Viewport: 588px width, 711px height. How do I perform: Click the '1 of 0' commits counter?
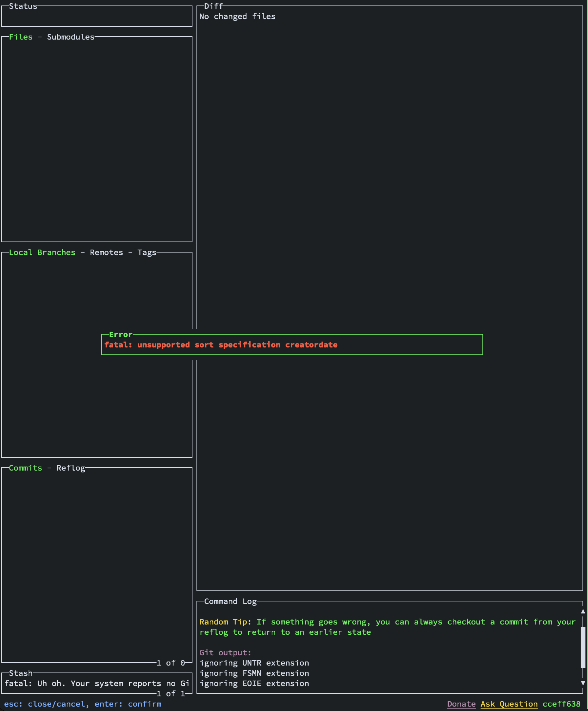point(171,663)
